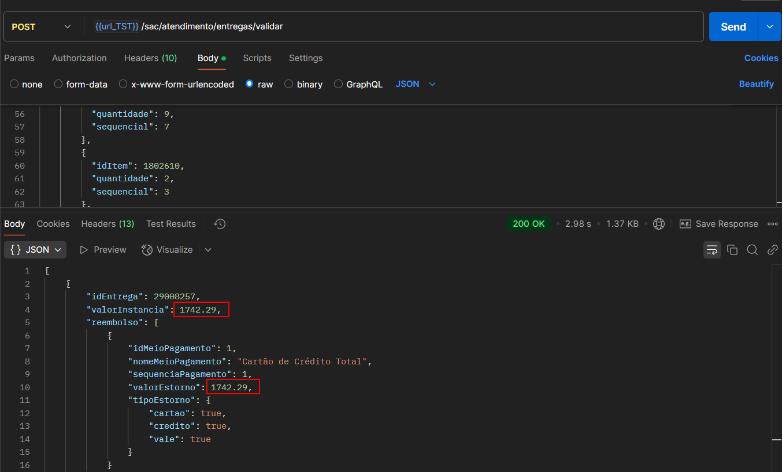Image resolution: width=783 pixels, height=472 pixels.
Task: Open search in response with magnifier icon
Action: point(751,249)
